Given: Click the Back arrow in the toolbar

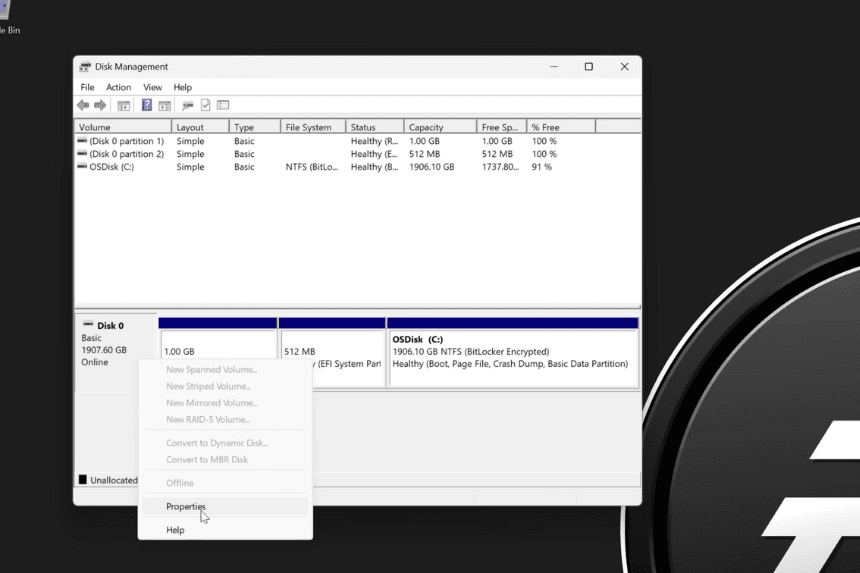Looking at the screenshot, I should coord(83,106).
